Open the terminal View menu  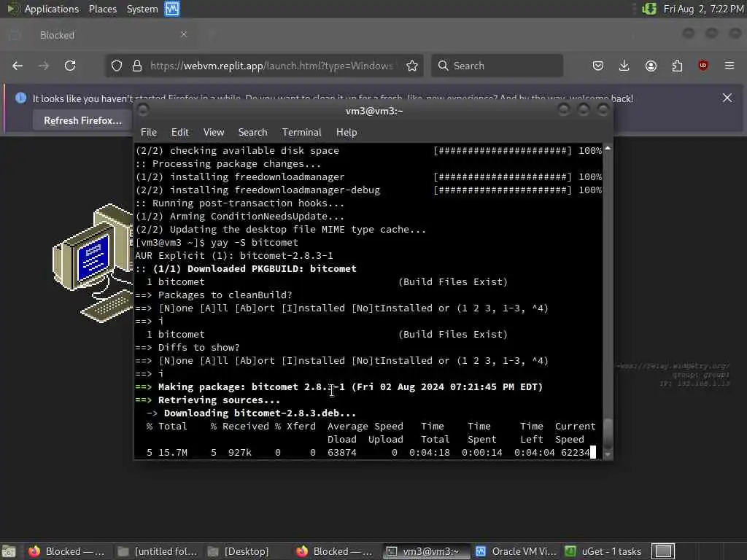tap(214, 133)
